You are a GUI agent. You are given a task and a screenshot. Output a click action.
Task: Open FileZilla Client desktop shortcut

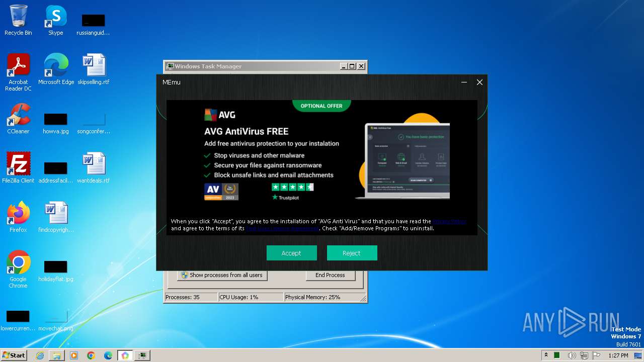tap(18, 167)
